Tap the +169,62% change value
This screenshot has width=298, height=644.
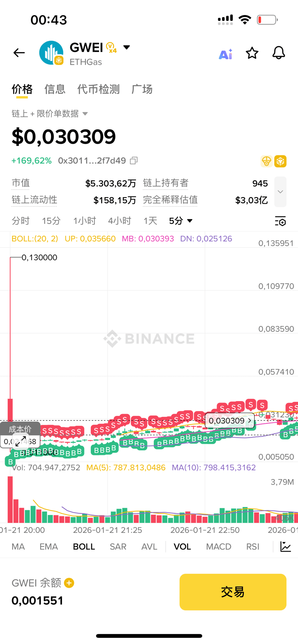[32, 160]
